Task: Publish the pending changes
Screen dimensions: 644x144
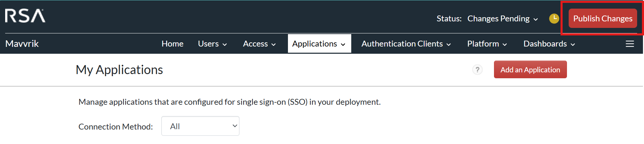Action: coord(602,19)
